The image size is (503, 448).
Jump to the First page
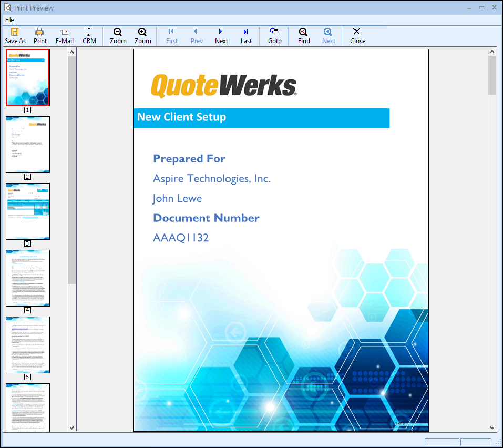[171, 32]
